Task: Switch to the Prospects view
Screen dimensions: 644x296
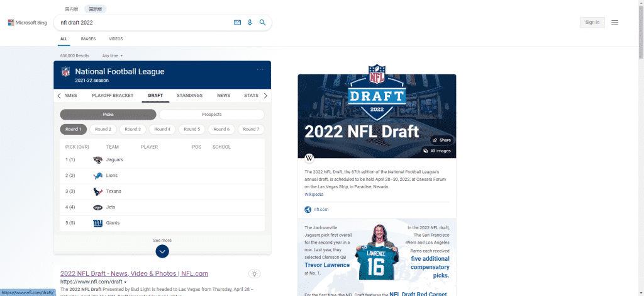Action: [211, 115]
